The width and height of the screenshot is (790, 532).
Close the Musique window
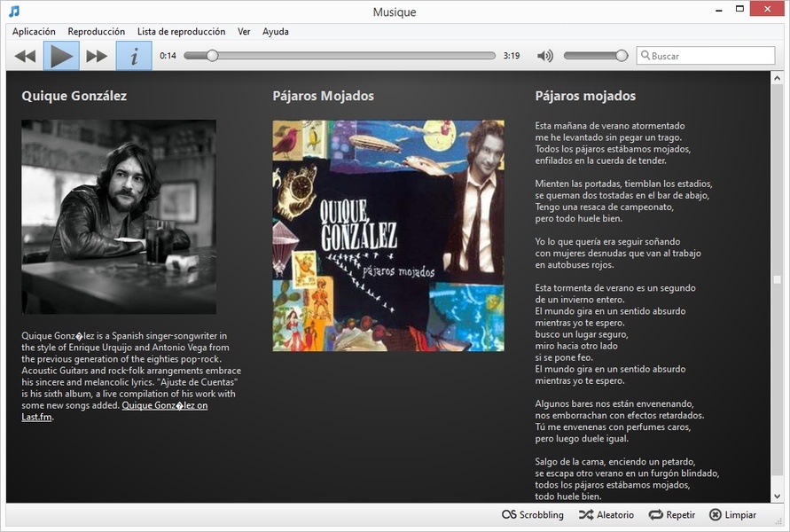(767, 9)
